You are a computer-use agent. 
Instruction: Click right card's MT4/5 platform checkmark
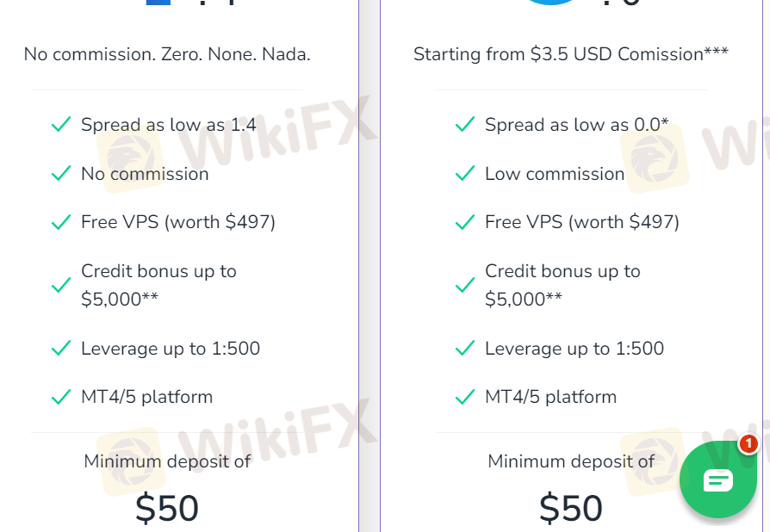click(464, 397)
